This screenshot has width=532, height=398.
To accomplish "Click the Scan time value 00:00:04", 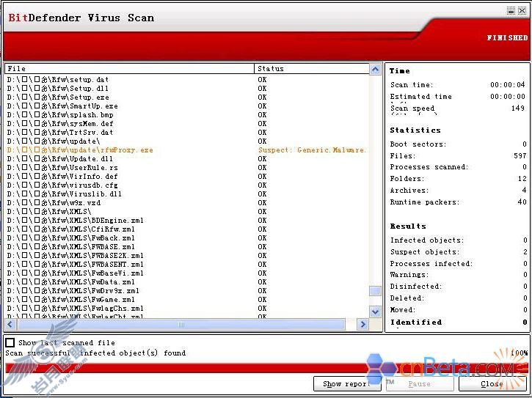I will pyautogui.click(x=508, y=85).
